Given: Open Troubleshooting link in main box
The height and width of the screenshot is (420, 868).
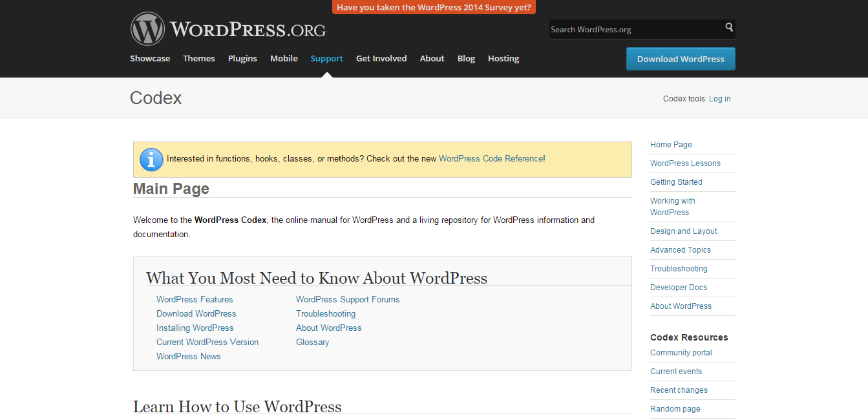Looking at the screenshot, I should 326,313.
